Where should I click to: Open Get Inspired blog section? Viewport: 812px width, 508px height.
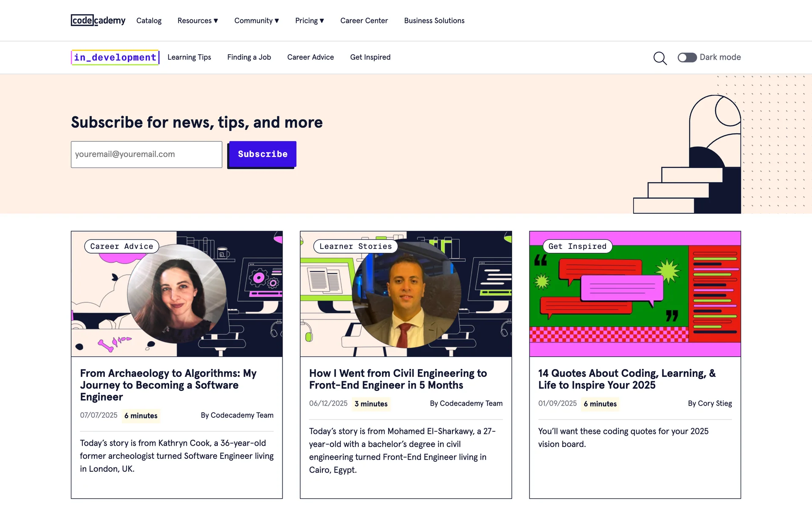pyautogui.click(x=370, y=57)
